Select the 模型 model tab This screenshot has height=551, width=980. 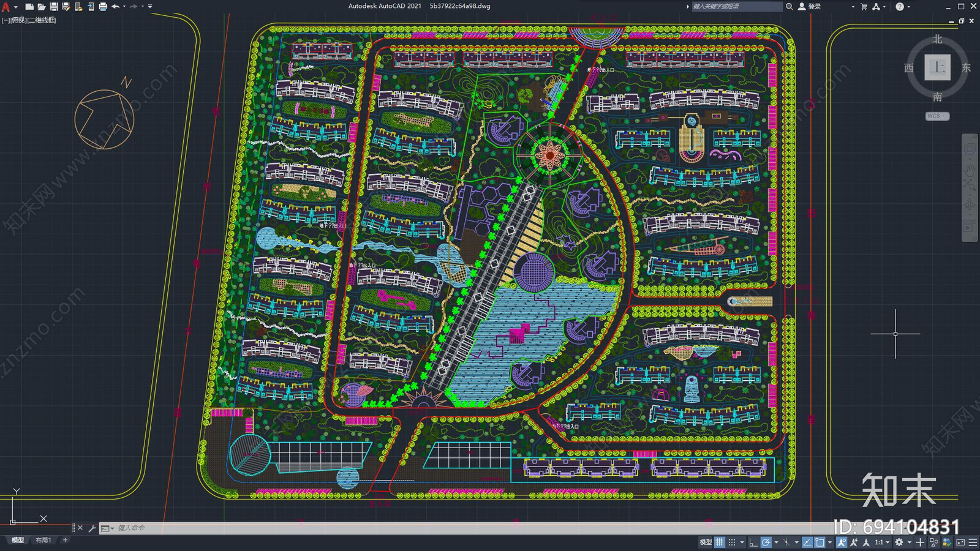click(18, 540)
